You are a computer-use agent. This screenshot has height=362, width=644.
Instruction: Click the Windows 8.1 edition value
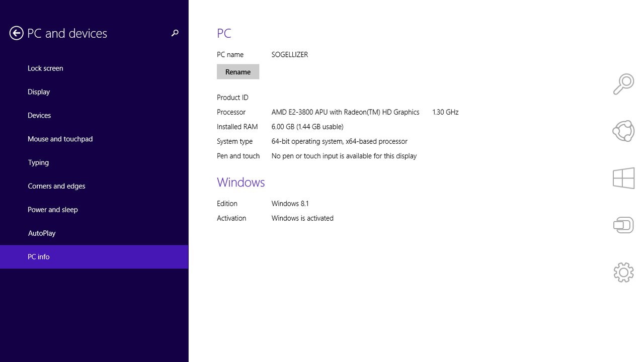pyautogui.click(x=290, y=204)
